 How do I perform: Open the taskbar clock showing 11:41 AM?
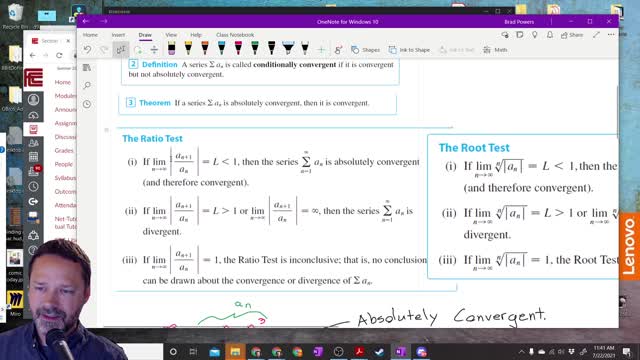604,351
